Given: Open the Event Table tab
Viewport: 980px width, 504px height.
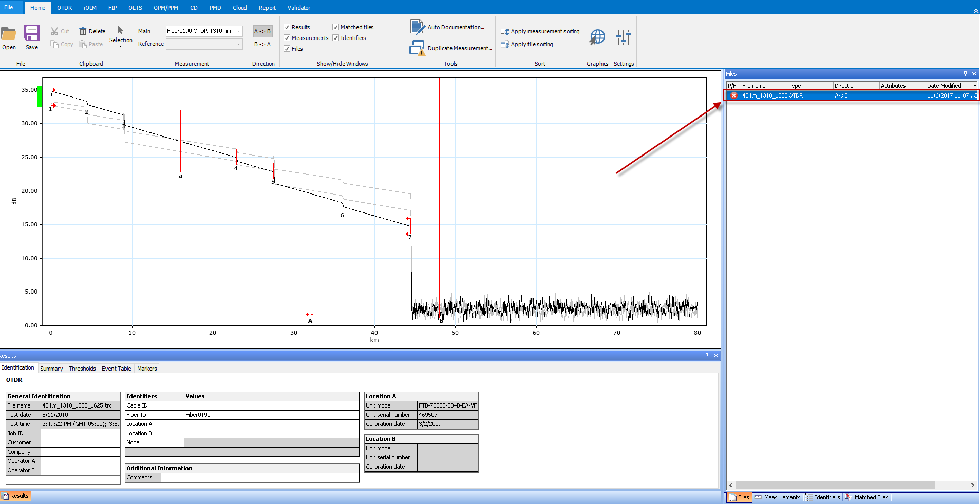Looking at the screenshot, I should pos(116,369).
